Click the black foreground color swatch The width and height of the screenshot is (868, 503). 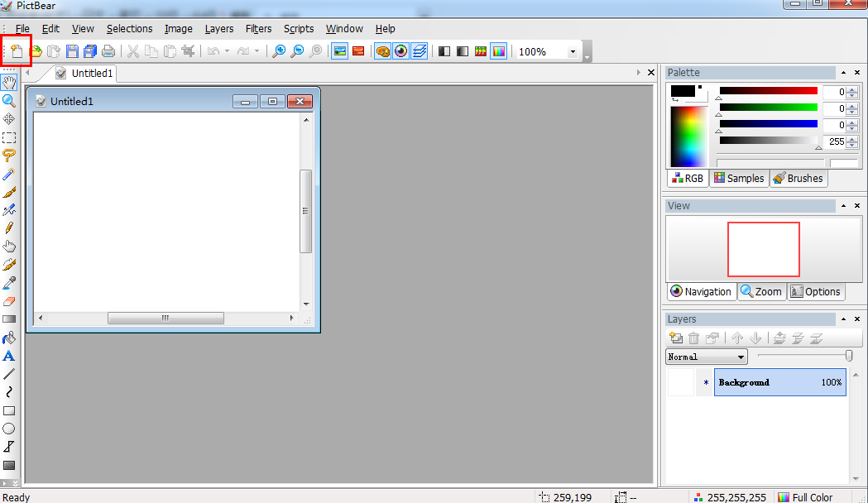(x=683, y=91)
